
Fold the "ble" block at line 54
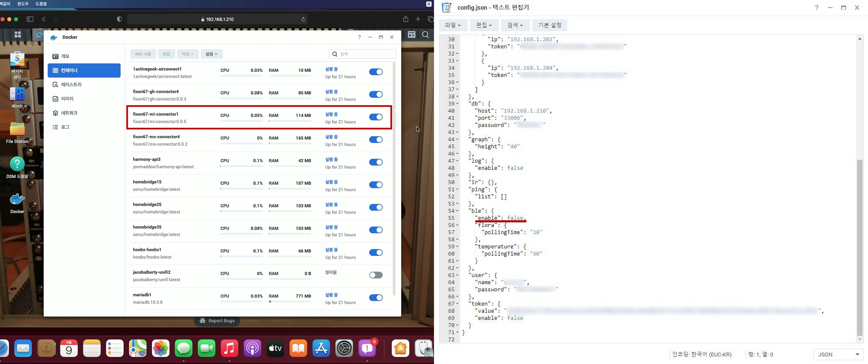(458, 211)
